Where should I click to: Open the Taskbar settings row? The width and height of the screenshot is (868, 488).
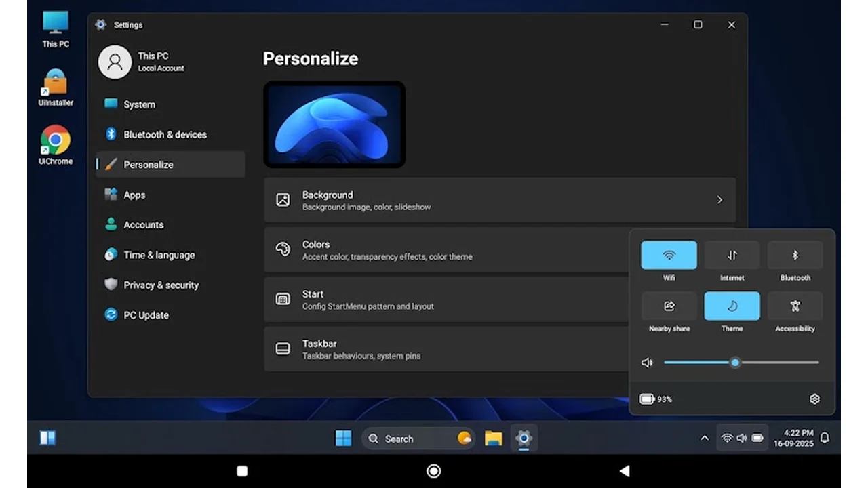tap(448, 349)
